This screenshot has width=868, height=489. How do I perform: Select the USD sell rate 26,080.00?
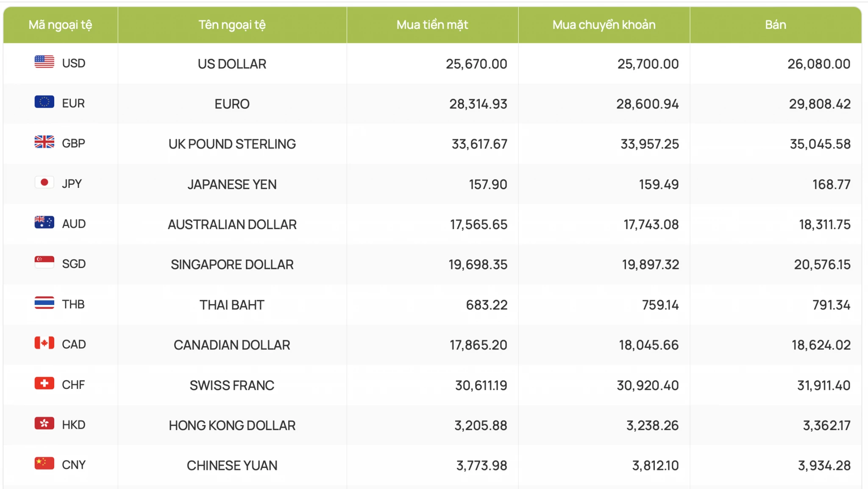coord(819,64)
